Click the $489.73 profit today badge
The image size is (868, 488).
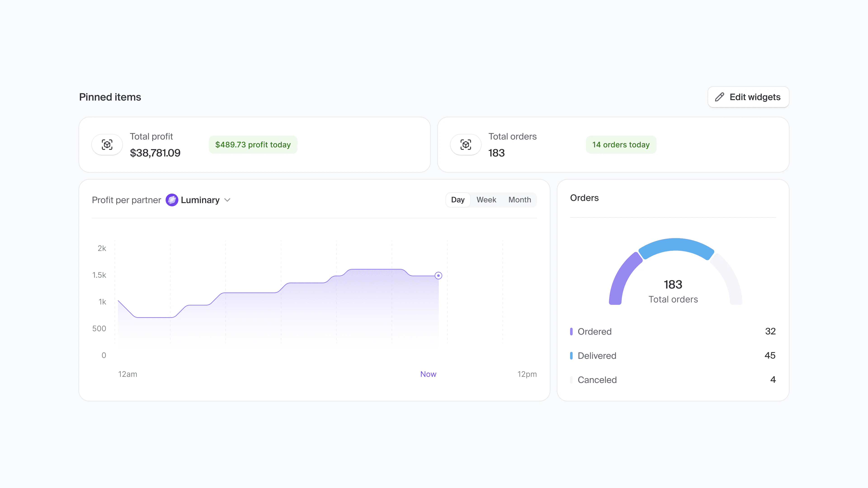(x=253, y=145)
